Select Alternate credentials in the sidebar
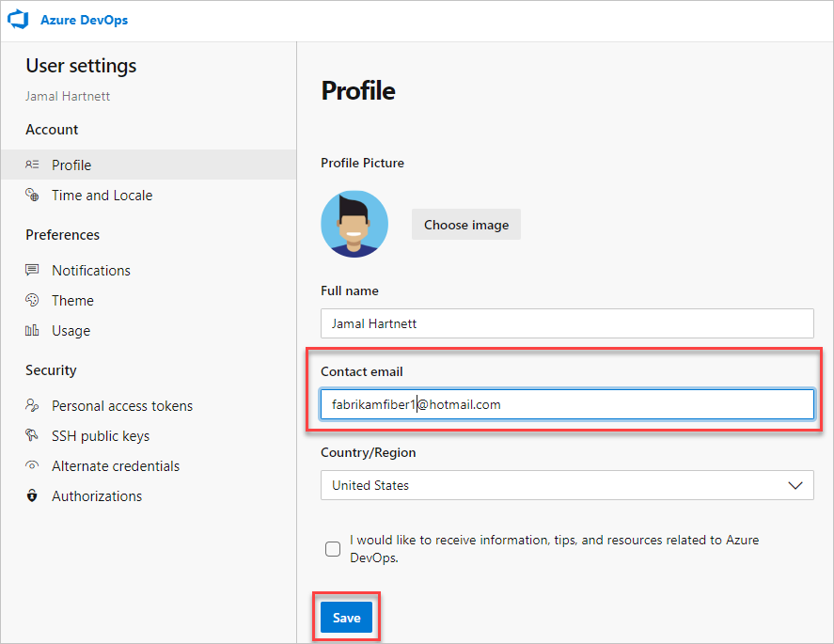This screenshot has width=834, height=644. 115,465
